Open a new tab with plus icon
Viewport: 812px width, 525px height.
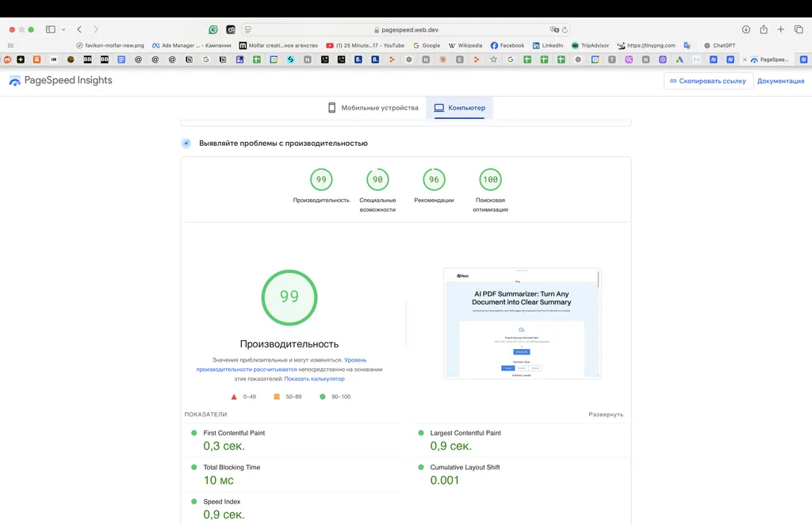click(x=780, y=29)
